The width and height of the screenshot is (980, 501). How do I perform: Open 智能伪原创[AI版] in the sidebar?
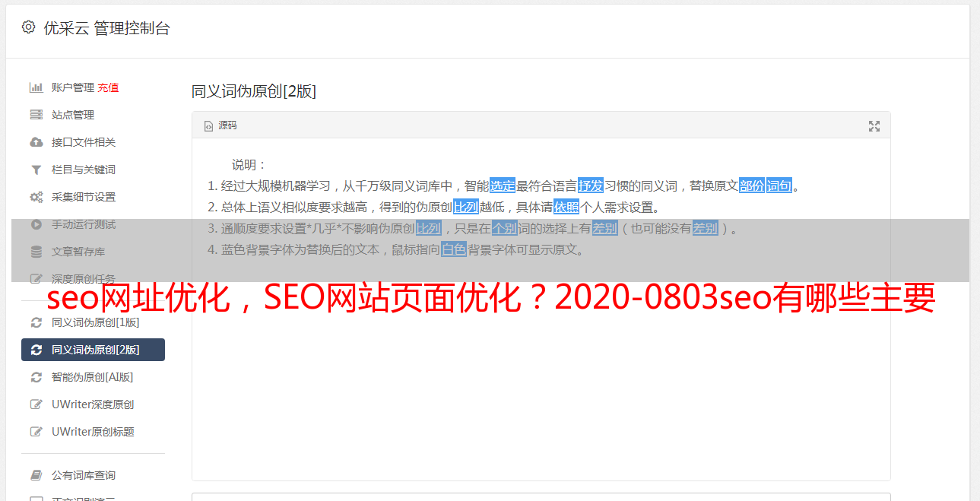93,377
